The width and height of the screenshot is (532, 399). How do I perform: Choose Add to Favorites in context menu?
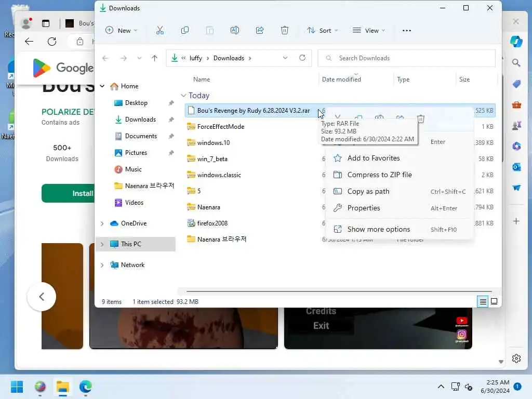400,158
